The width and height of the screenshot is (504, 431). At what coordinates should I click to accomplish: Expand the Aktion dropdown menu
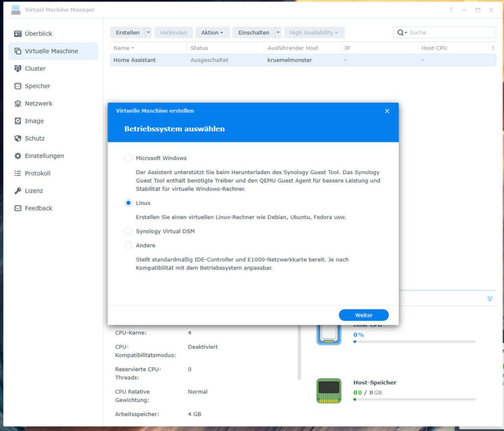pyautogui.click(x=212, y=33)
